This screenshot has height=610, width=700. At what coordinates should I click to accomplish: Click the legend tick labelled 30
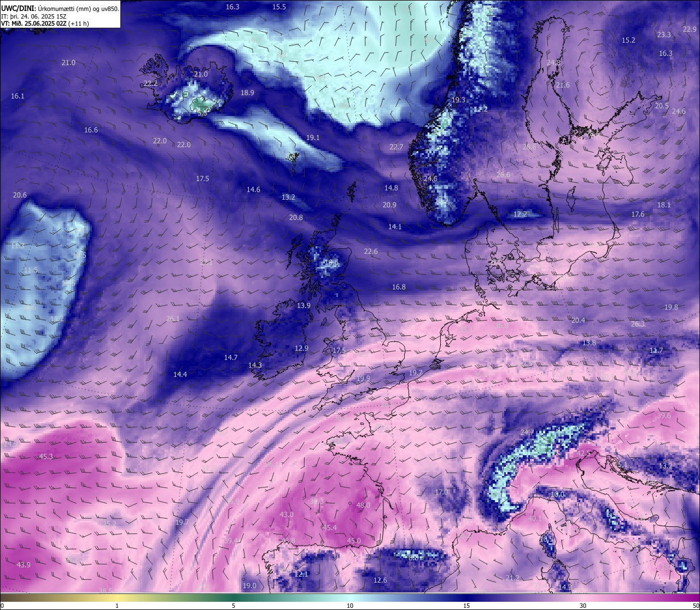point(583,606)
